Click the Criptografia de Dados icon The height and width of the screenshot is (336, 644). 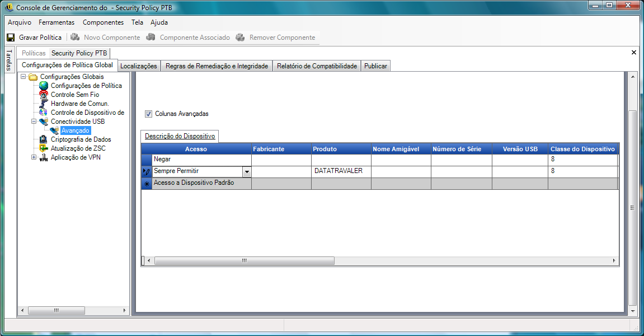pyautogui.click(x=44, y=139)
